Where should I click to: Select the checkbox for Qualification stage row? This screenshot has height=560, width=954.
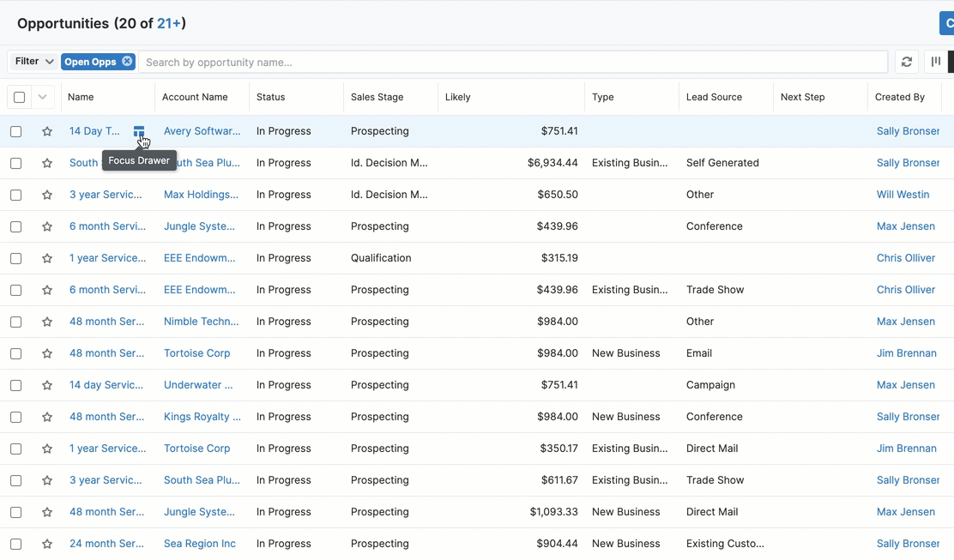[16, 258]
